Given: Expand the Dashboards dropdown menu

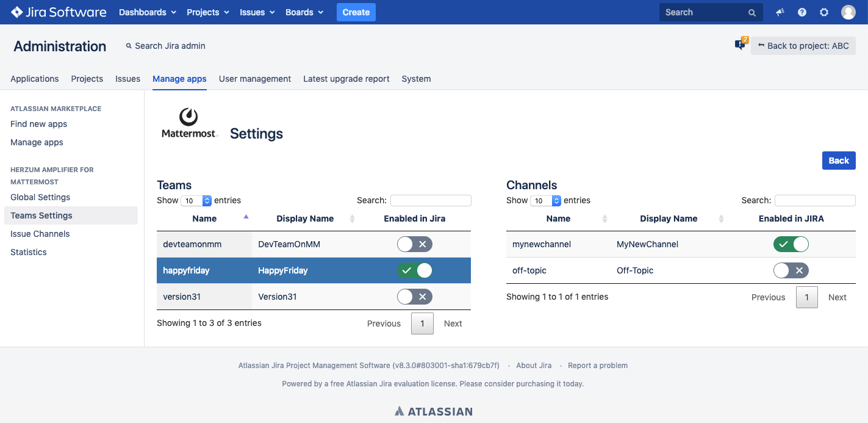Looking at the screenshot, I should (x=148, y=12).
